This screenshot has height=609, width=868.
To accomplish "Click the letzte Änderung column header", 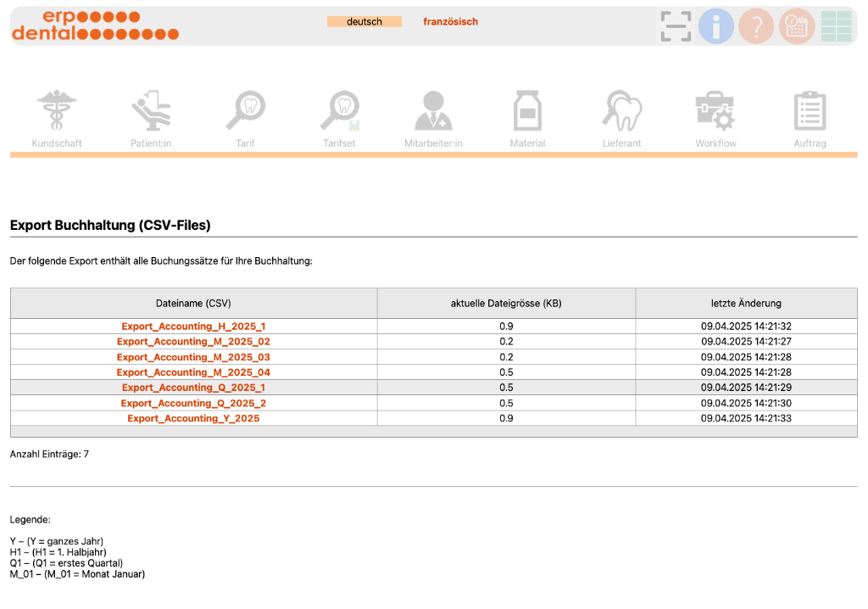I will tap(746, 303).
